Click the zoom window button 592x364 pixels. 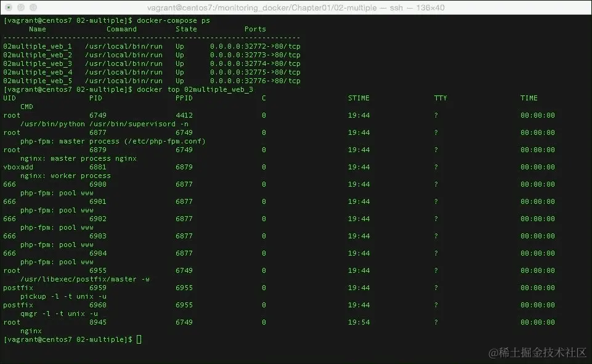[33, 7]
